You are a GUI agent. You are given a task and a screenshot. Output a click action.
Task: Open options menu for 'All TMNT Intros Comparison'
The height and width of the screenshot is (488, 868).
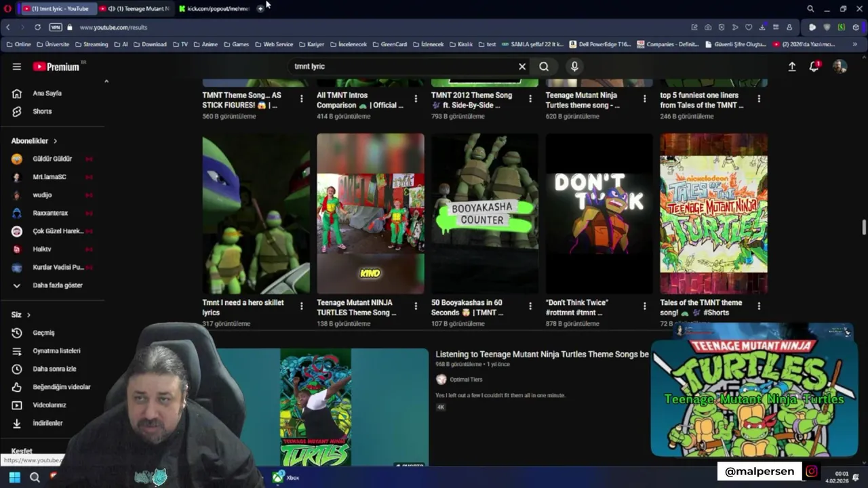416,99
